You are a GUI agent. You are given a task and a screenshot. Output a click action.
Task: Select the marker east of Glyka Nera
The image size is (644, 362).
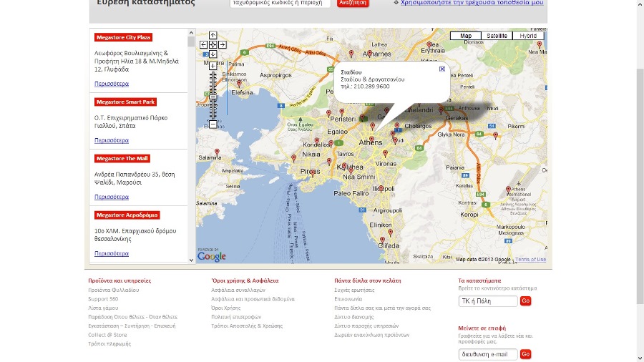[495, 135]
